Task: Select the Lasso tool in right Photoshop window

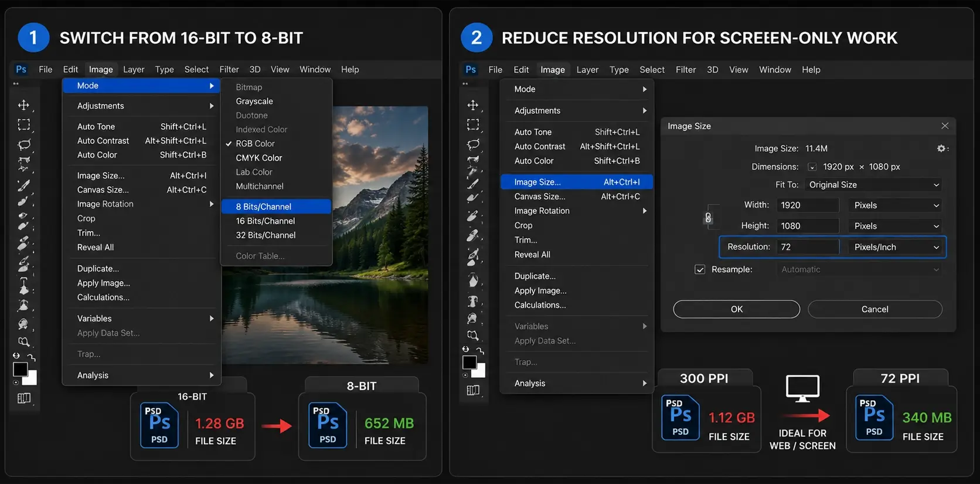Action: [x=474, y=144]
